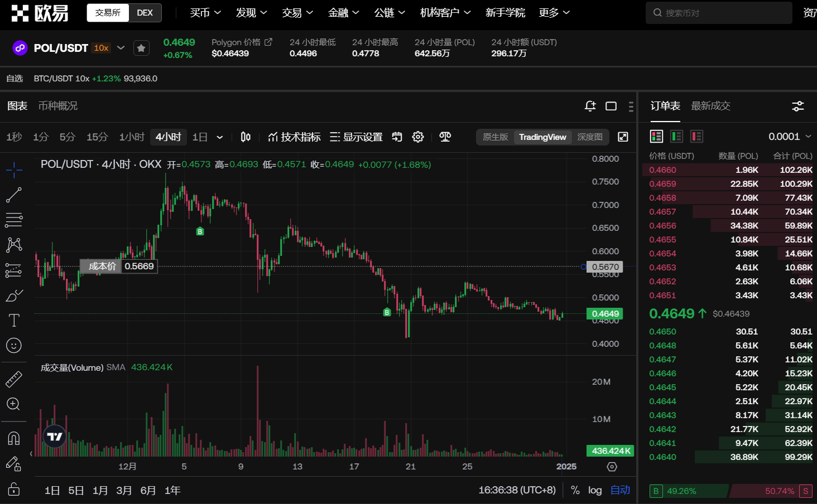The height and width of the screenshot is (504, 817).
Task: Switch exchange toggle to DEX
Action: (x=145, y=13)
